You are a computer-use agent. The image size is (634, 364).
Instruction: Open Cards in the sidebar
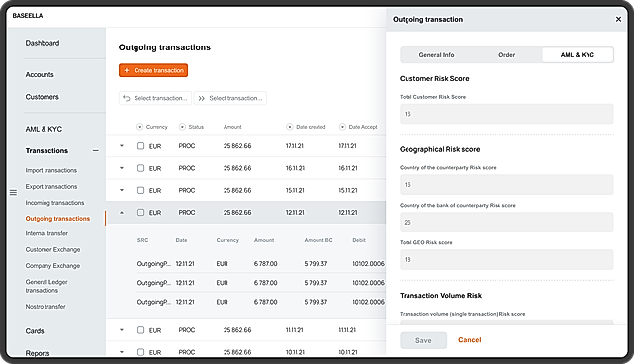(35, 331)
